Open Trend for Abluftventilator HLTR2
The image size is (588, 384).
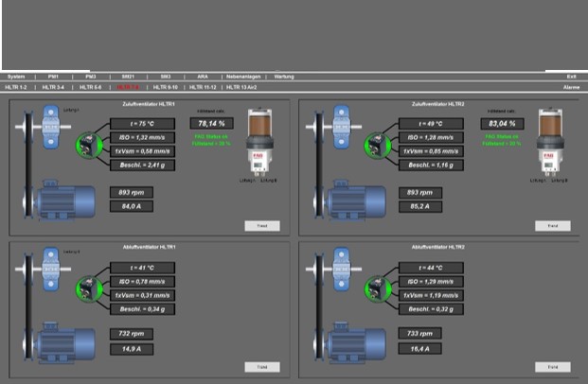(545, 367)
